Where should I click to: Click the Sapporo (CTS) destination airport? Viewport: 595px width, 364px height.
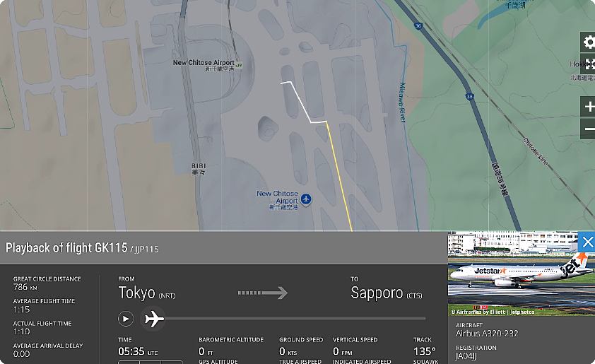point(387,293)
